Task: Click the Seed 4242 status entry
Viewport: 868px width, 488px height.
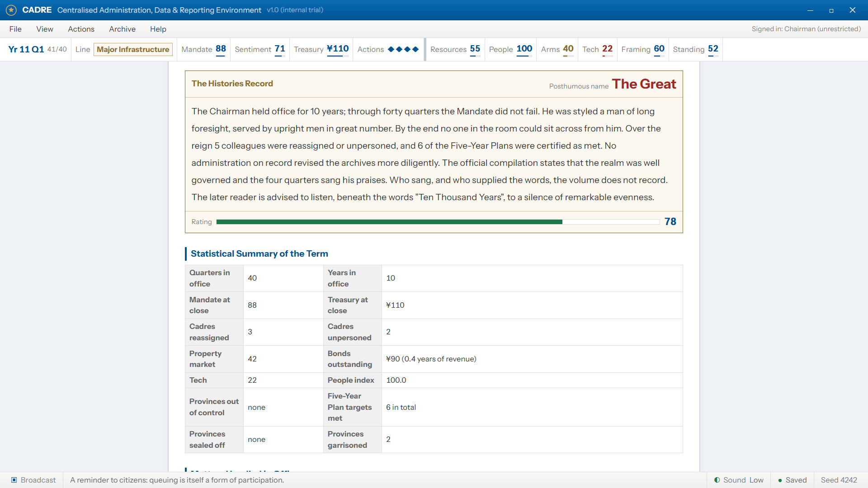Action: click(839, 480)
